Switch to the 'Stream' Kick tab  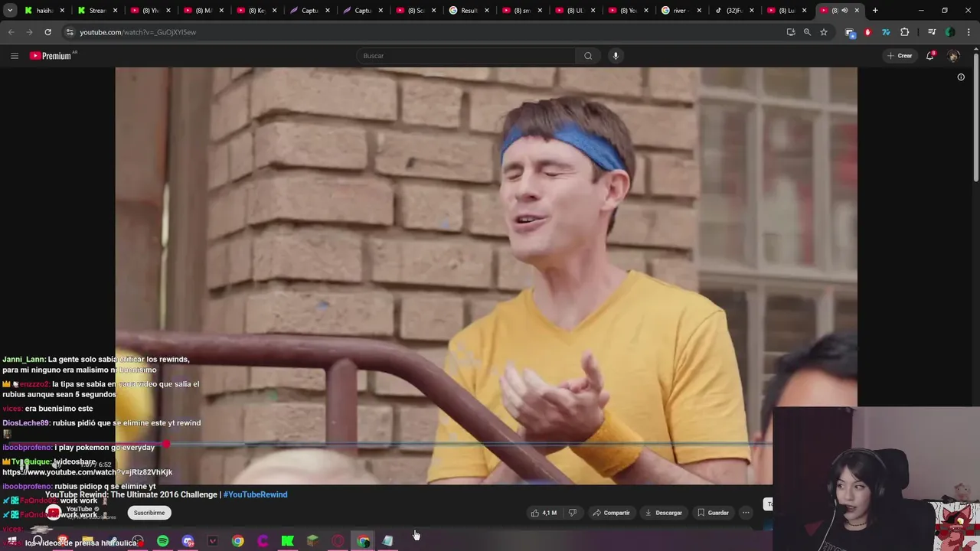pos(97,11)
